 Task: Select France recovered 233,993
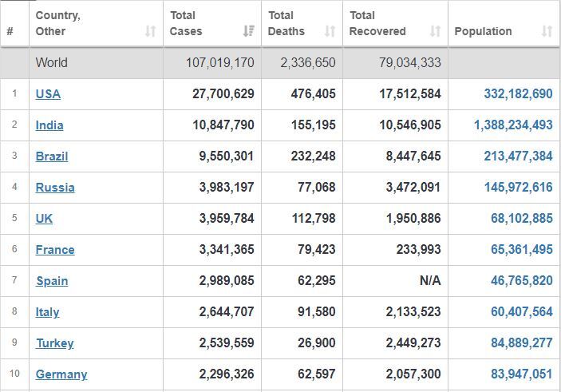coord(418,250)
